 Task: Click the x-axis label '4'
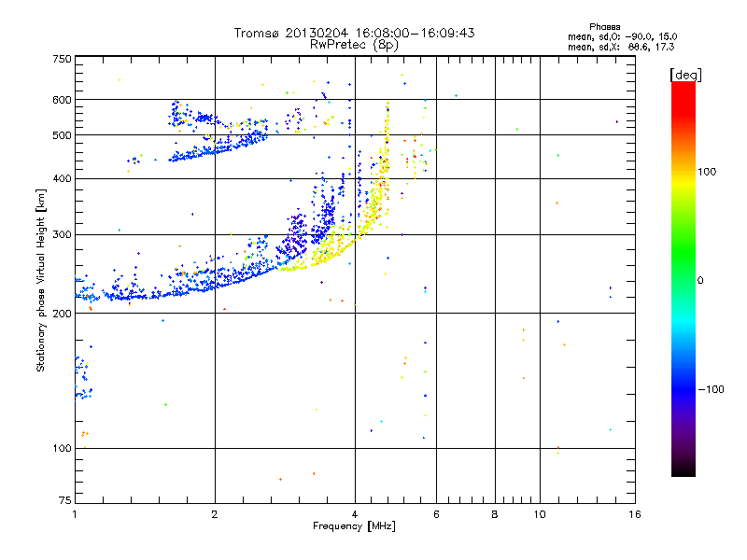tap(355, 514)
